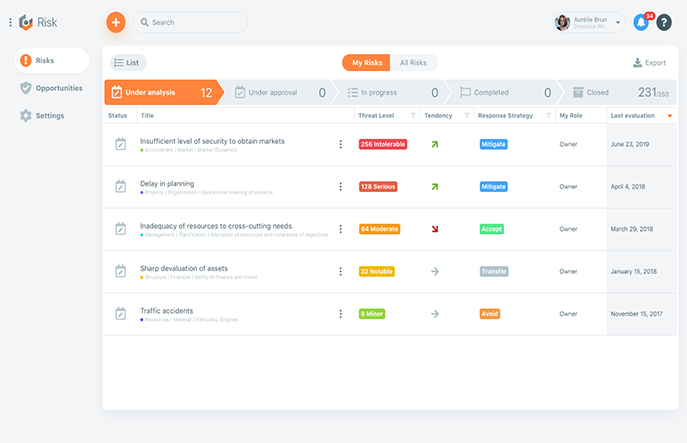Open the Settings sidebar section
This screenshot has width=687, height=443.
(42, 116)
